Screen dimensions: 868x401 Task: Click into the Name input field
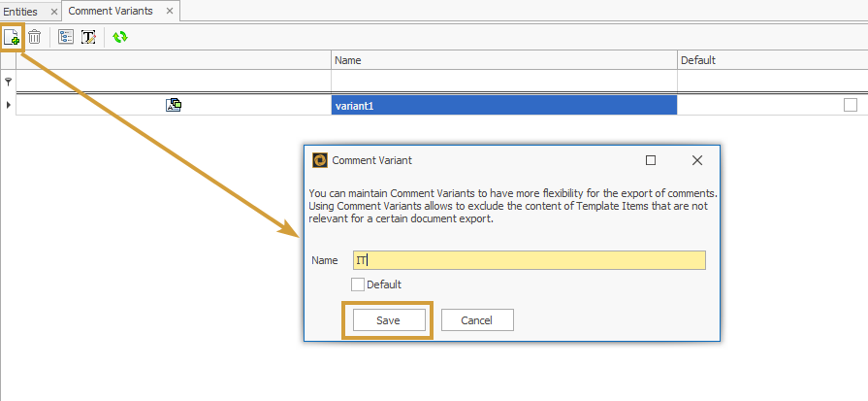click(x=529, y=260)
